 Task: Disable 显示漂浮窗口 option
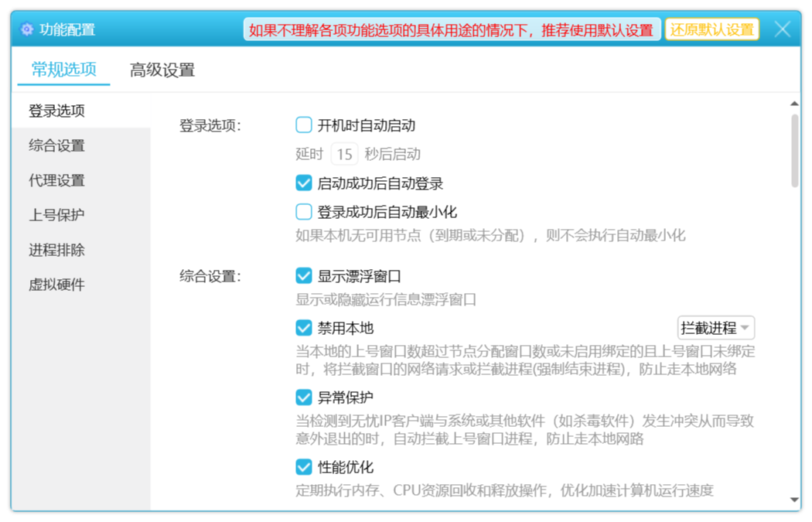coord(304,276)
